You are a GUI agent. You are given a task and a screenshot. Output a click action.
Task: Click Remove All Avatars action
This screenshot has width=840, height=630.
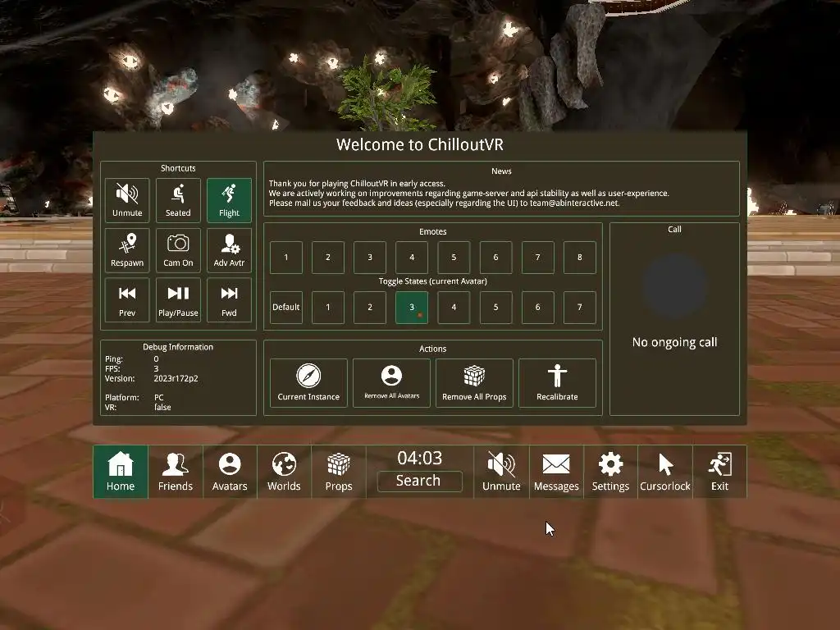coord(391,383)
